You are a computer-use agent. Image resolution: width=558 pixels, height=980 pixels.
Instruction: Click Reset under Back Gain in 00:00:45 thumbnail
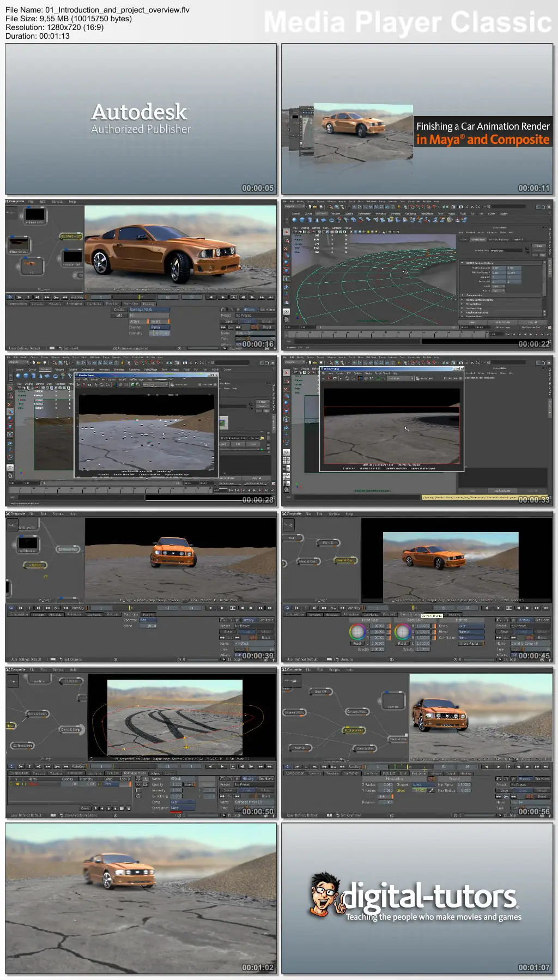[x=402, y=643]
